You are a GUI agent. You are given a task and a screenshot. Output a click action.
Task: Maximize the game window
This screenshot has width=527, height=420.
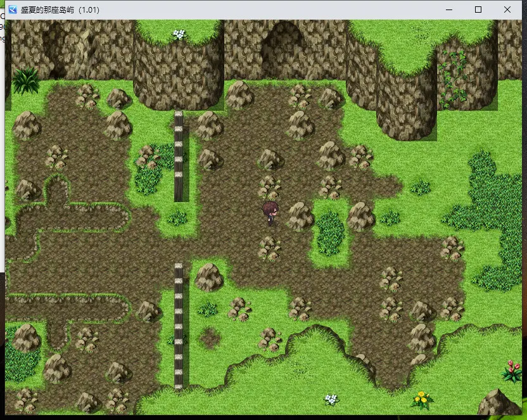[x=478, y=10]
